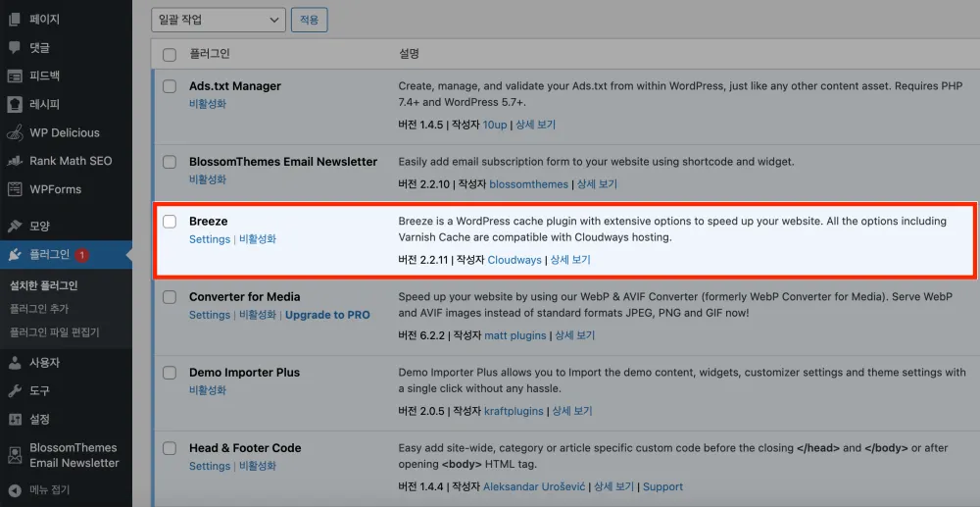Deactivate Breeze via 비활성화 link
Viewport: 980px width, 507px height.
tap(258, 239)
